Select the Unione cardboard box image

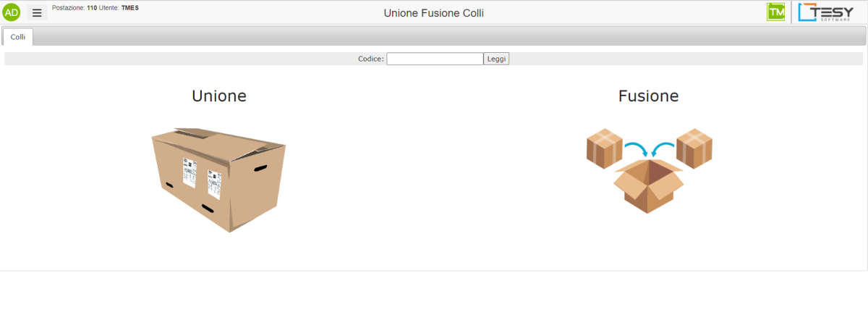(x=218, y=179)
